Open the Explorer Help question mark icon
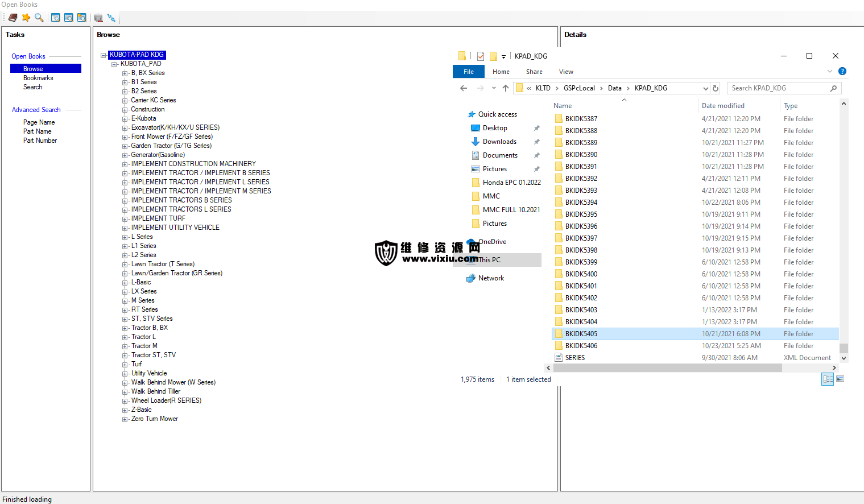Image resolution: width=864 pixels, height=504 pixels. (x=842, y=71)
